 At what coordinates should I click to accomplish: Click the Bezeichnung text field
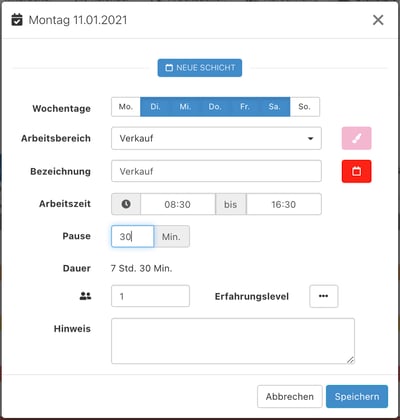pos(216,171)
